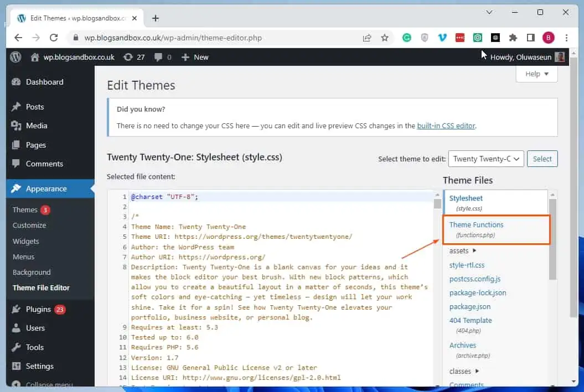The width and height of the screenshot is (584, 392).
Task: Click the New content button in admin bar
Action: coord(195,58)
